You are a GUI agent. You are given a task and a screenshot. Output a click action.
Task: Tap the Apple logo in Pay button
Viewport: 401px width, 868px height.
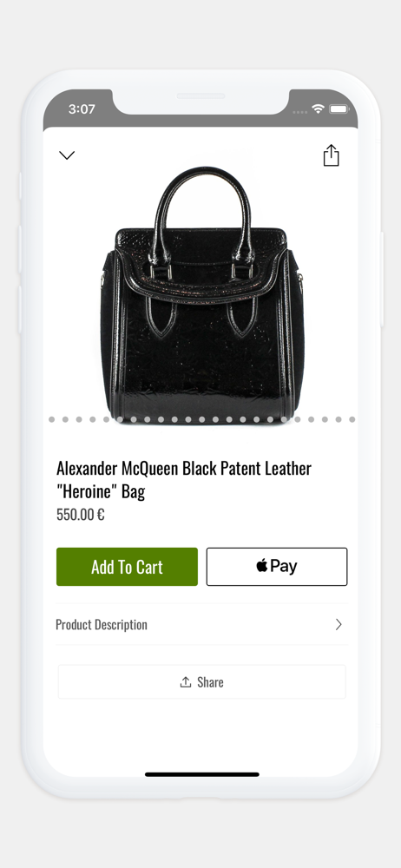coord(262,565)
